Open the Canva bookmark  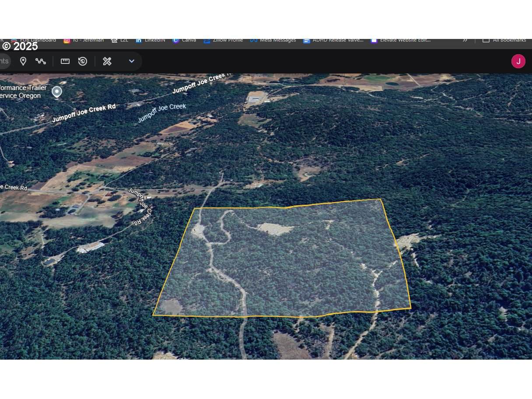pos(184,40)
